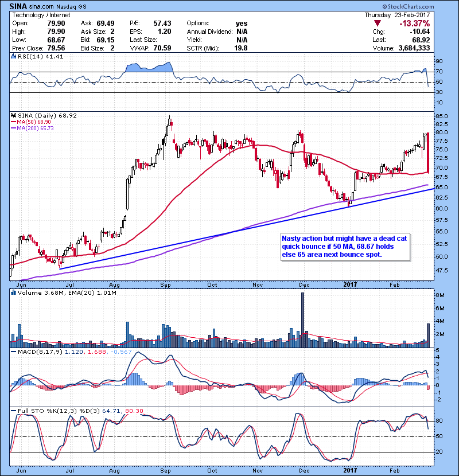Click the P/E value 57.43
The width and height of the screenshot is (459, 476).
(162, 24)
